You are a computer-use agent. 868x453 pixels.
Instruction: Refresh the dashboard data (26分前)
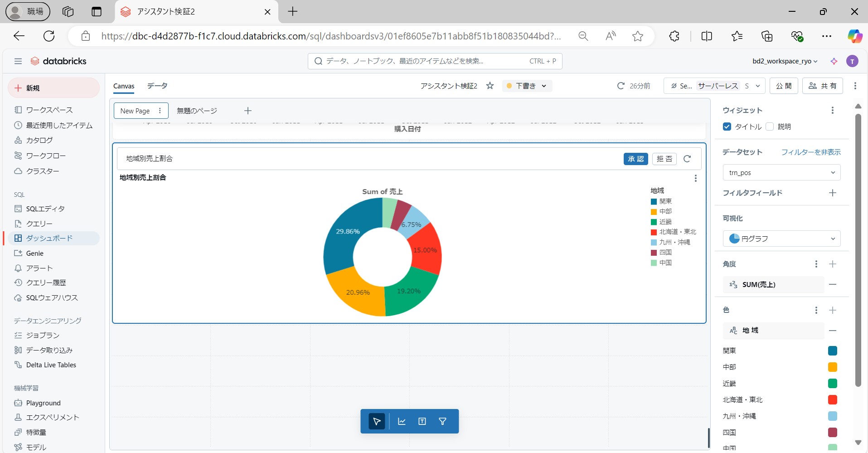click(x=621, y=86)
